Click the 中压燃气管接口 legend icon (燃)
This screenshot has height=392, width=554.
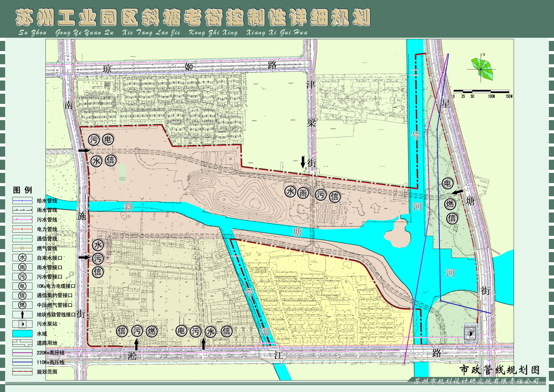coord(22,305)
